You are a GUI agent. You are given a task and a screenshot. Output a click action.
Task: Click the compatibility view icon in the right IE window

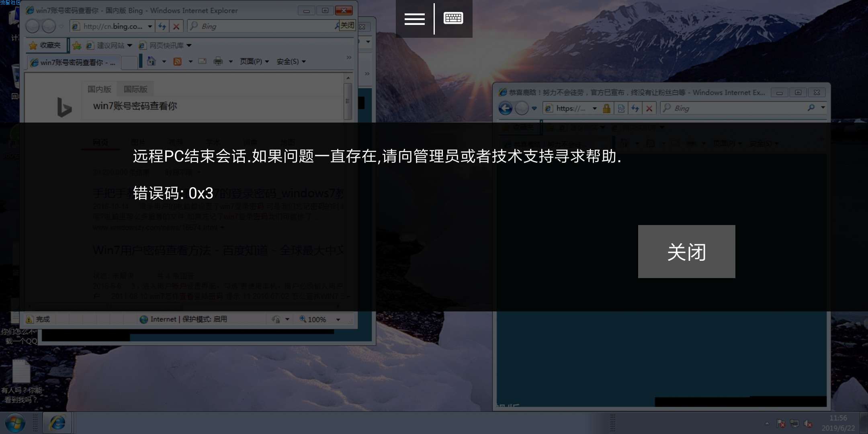point(621,108)
